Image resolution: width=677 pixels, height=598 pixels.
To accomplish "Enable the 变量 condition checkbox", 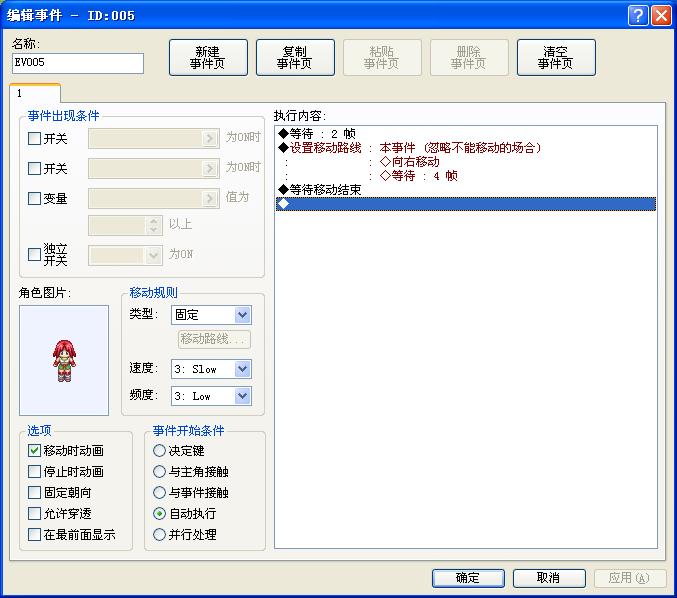I will [x=34, y=199].
